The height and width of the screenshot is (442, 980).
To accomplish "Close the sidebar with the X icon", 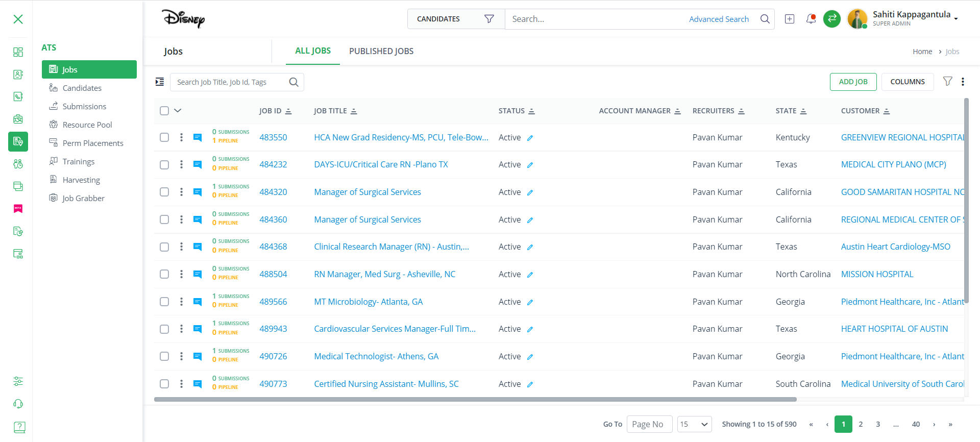I will click(x=18, y=19).
